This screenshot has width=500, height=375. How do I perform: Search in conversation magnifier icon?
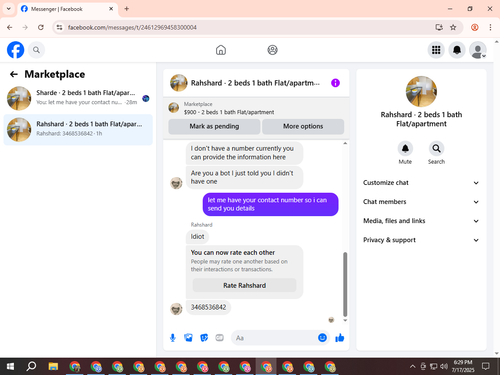tap(436, 148)
